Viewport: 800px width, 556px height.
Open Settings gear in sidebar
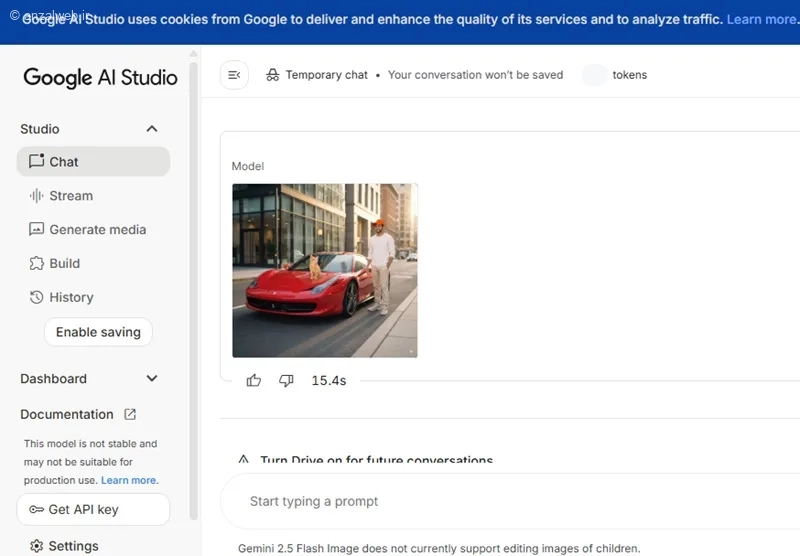[37, 546]
